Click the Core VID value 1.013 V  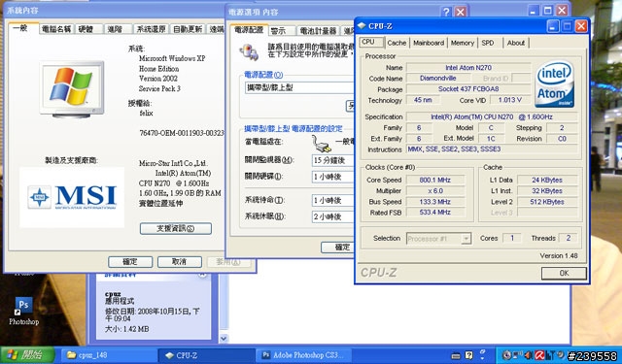pyautogui.click(x=509, y=100)
